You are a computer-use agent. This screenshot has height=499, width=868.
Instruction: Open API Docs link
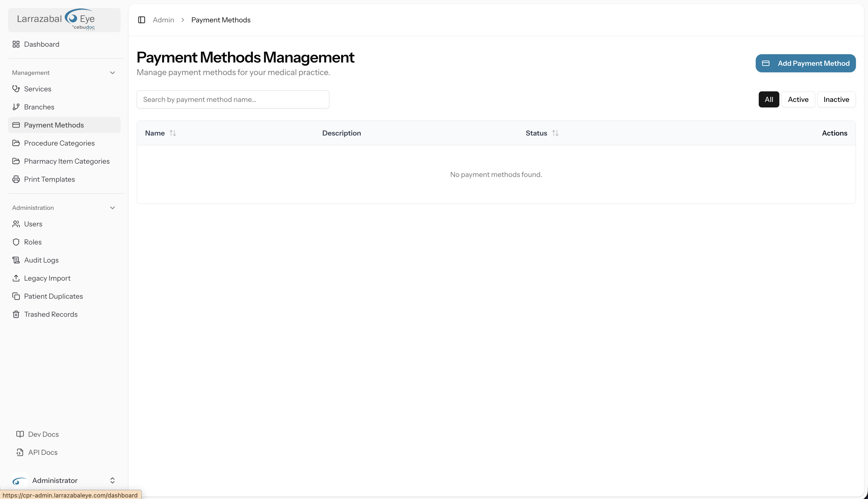click(x=65, y=452)
